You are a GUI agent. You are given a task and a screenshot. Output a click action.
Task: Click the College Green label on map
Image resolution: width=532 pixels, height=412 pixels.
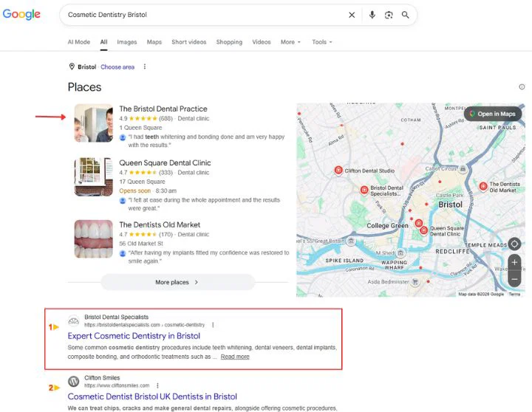coord(387,225)
